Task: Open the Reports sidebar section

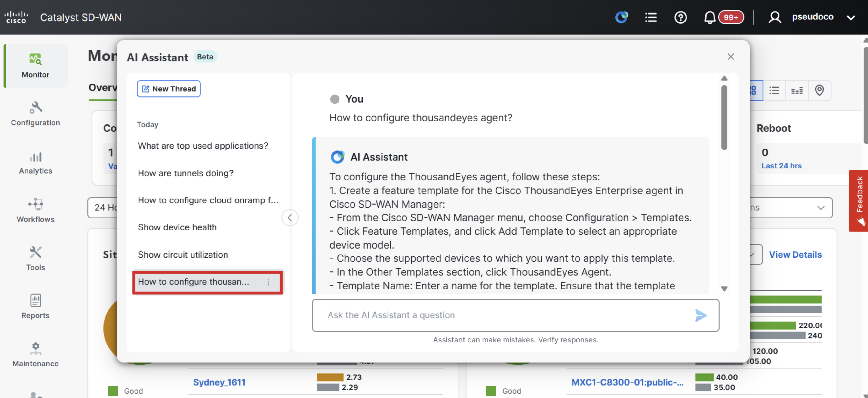Action: point(36,306)
